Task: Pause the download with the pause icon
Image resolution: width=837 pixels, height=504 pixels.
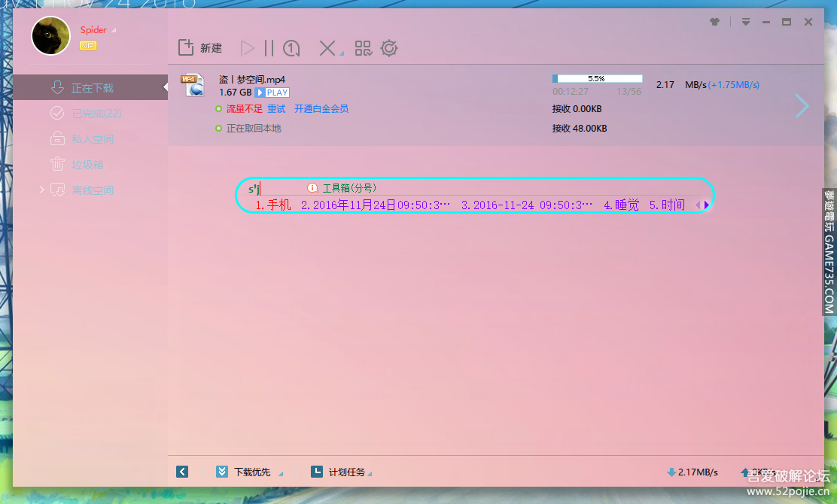Action: coord(269,49)
